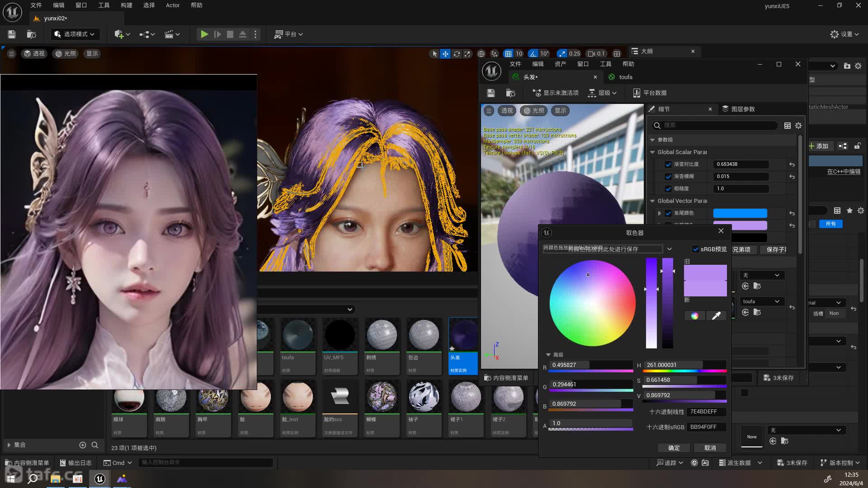Toggle rotation snap angle icon in the viewport

point(533,54)
